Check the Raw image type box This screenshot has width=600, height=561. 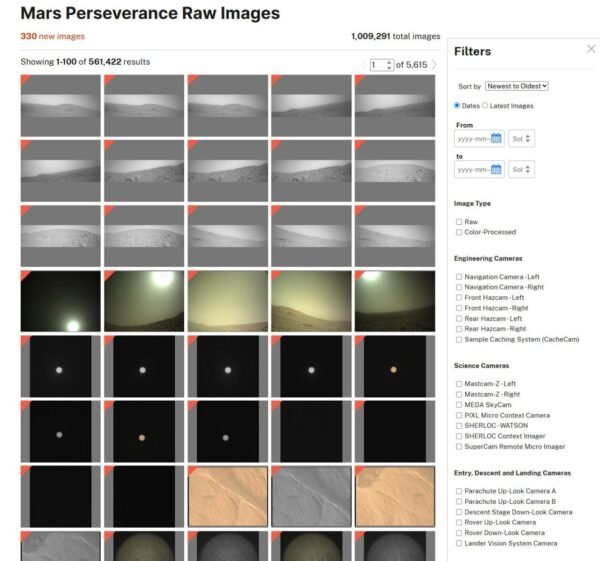(x=459, y=222)
